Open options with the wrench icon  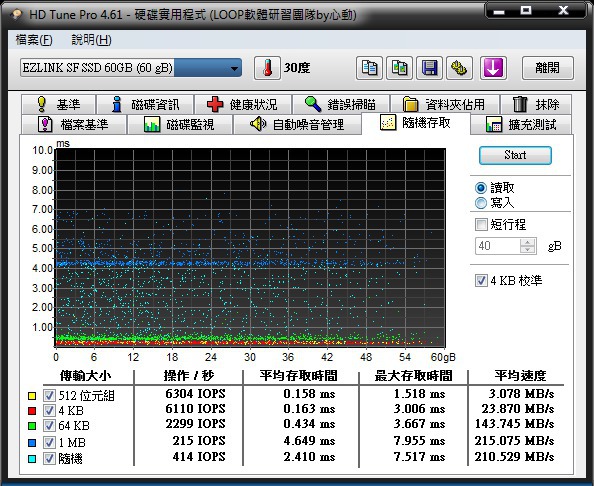click(x=459, y=68)
